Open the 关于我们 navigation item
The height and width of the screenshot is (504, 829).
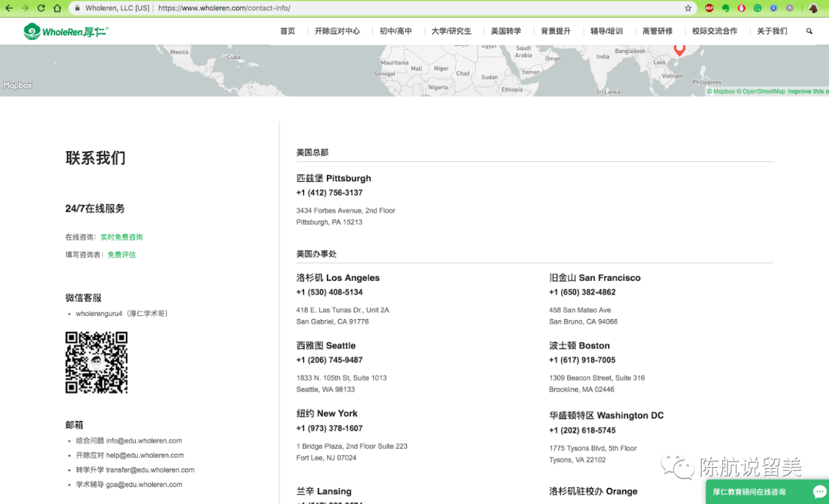(x=771, y=31)
